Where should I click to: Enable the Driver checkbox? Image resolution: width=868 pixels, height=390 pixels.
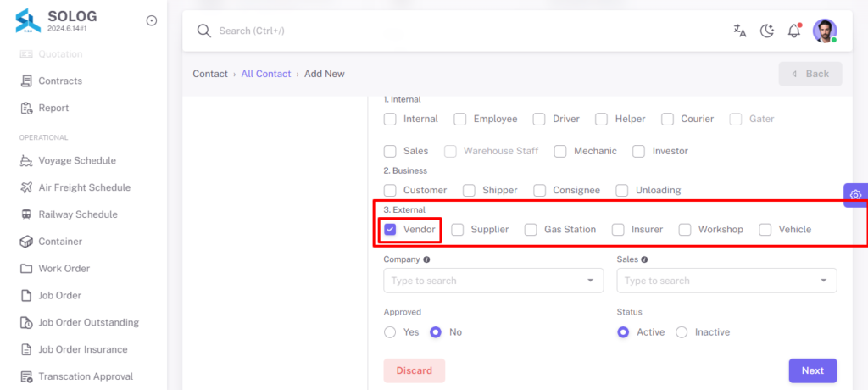coord(539,119)
